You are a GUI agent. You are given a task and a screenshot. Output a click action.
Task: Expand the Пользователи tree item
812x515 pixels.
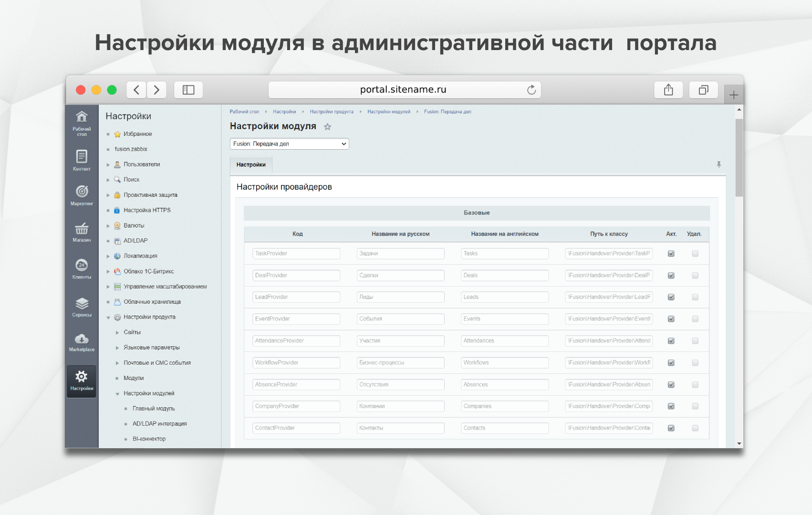pos(108,165)
